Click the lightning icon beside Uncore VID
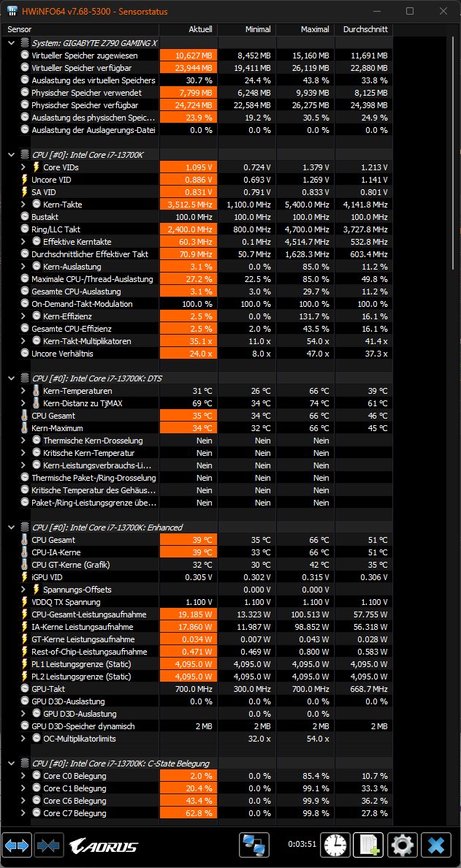 pos(24,179)
